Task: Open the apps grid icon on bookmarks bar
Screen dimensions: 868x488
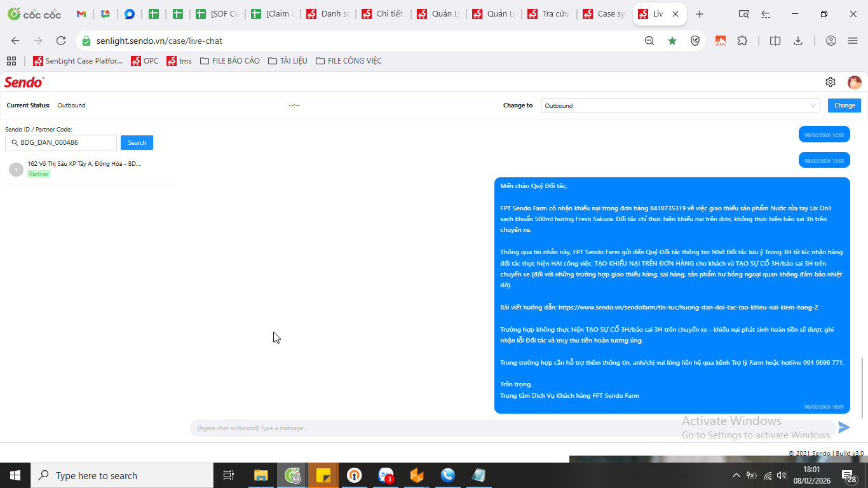Action: [11, 61]
